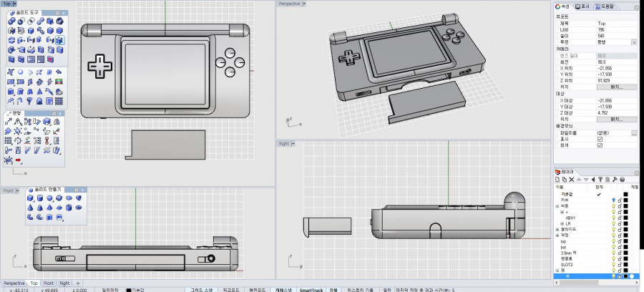The height and width of the screenshot is (292, 644).
Task: Switch to the 속성 panel tab
Action: (562, 6)
